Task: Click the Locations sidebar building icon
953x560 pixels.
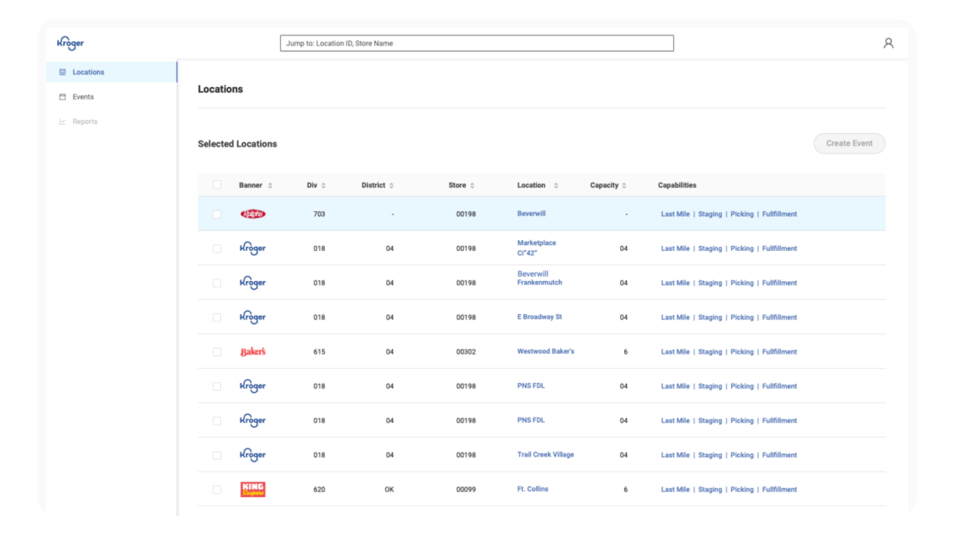Action: (62, 72)
